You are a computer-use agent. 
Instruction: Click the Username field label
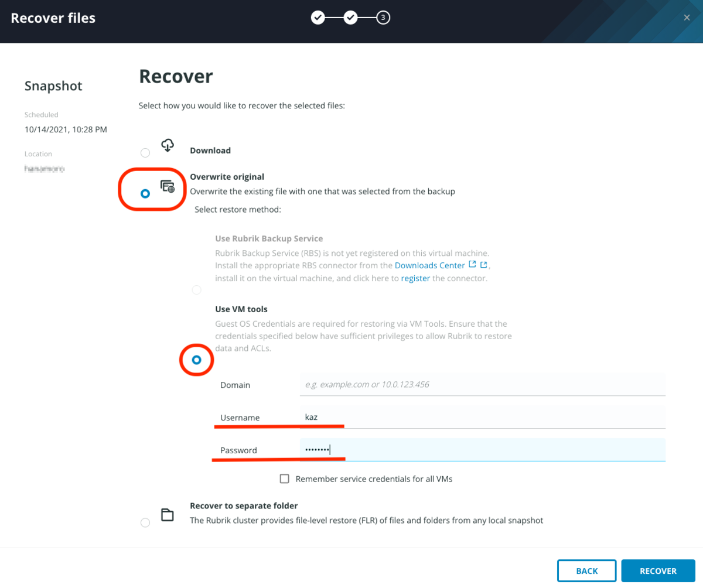(240, 418)
